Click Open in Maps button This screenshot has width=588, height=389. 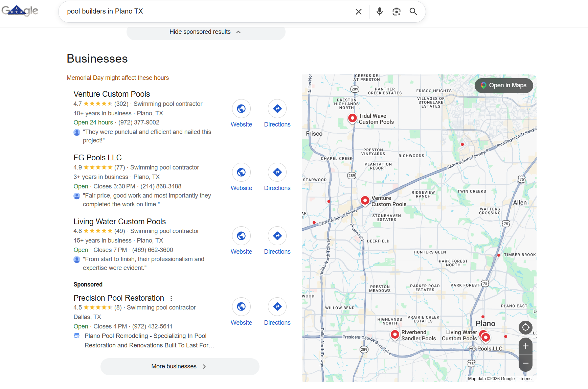[x=503, y=85]
